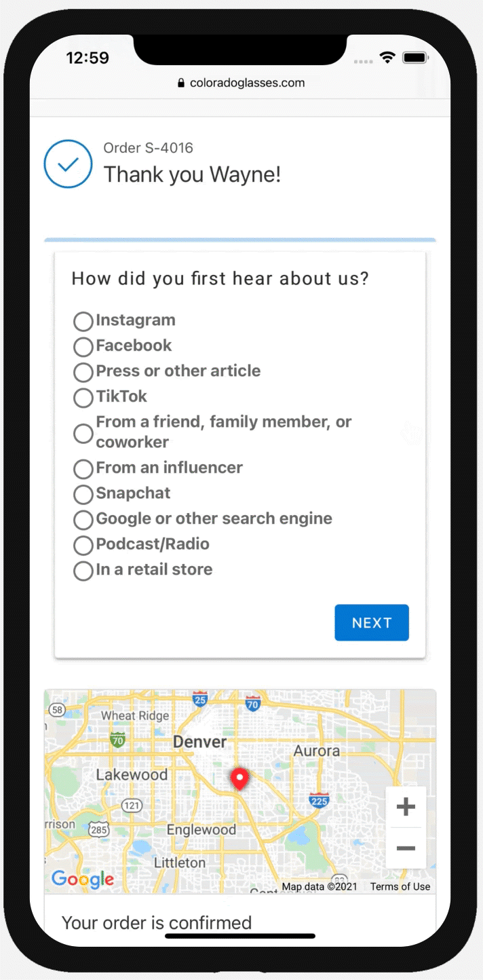Zoom out of the map with minus button
This screenshot has width=483, height=980.
tap(406, 848)
